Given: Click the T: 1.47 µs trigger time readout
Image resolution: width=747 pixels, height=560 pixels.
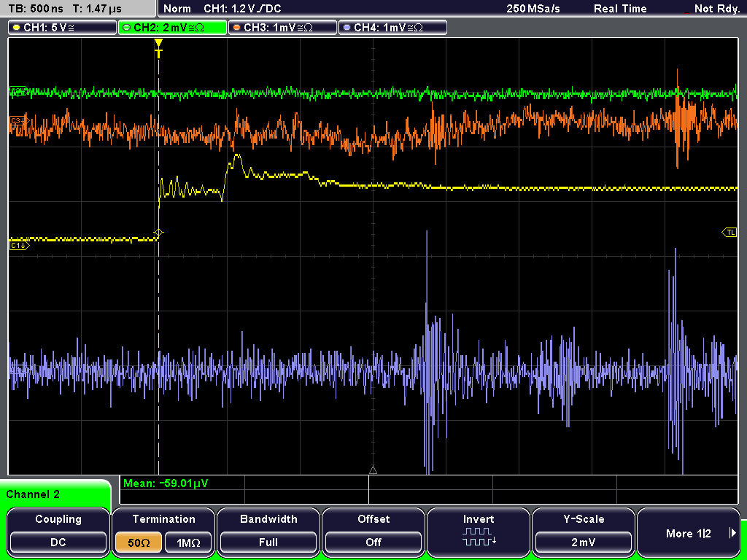Looking at the screenshot, I should pyautogui.click(x=97, y=9).
